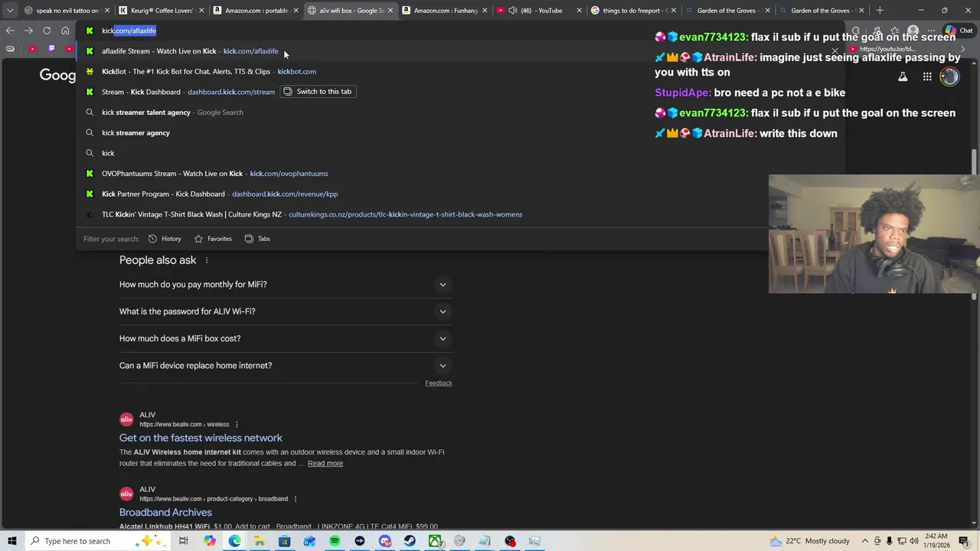Expand 'Can a MiFi device replace home internet?'
980x551 pixels.
pos(286,366)
